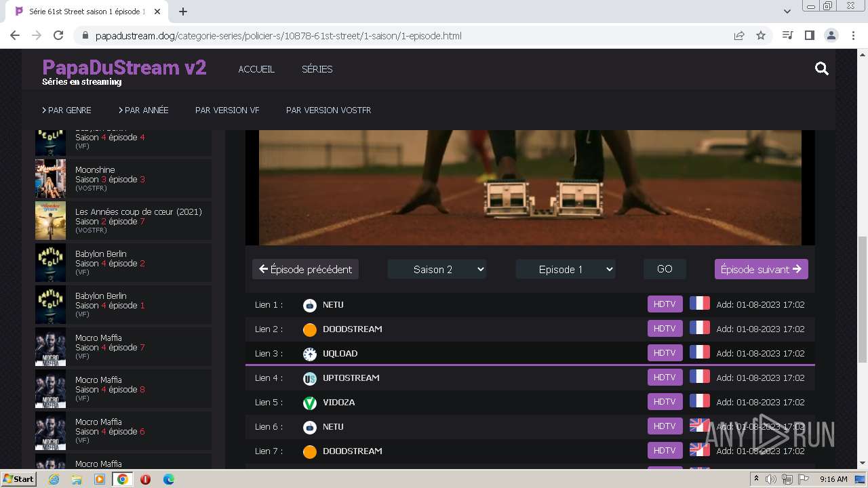Image resolution: width=868 pixels, height=488 pixels.
Task: Open the SÉRIES menu item
Action: [317, 69]
